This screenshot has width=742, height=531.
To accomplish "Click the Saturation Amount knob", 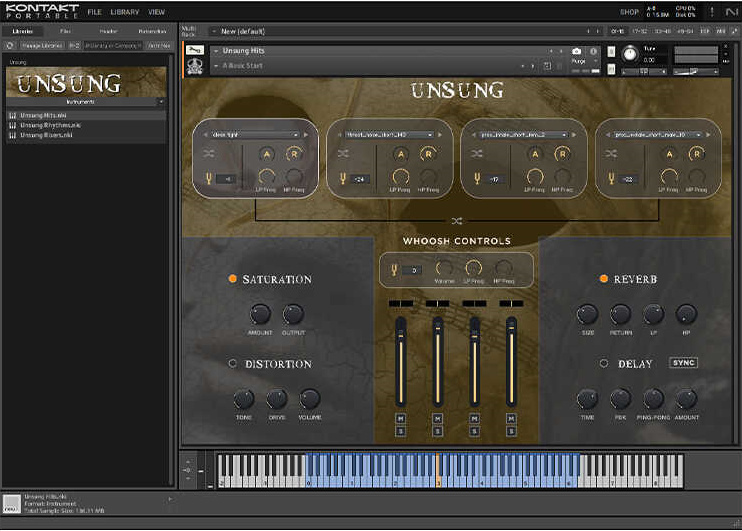I will [260, 314].
